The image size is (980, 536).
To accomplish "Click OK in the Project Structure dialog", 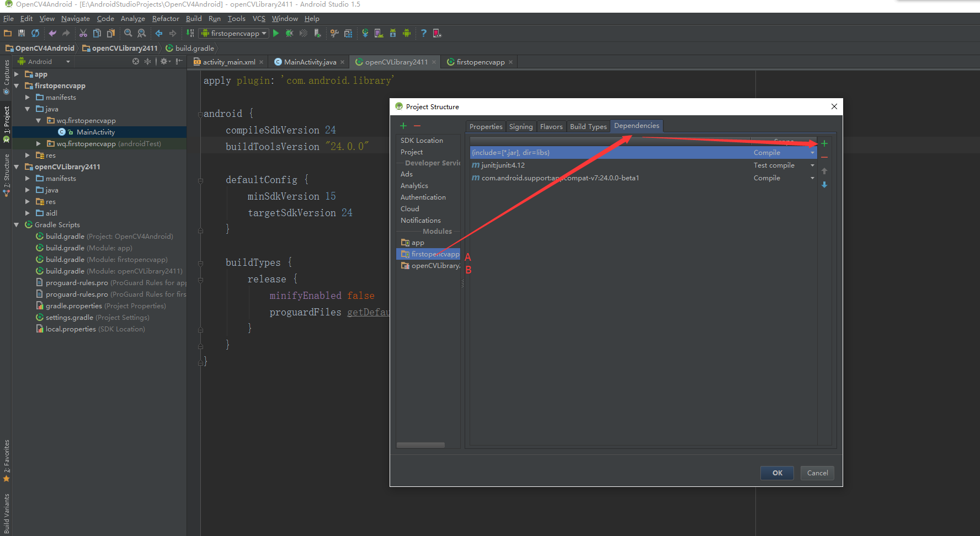I will [777, 473].
